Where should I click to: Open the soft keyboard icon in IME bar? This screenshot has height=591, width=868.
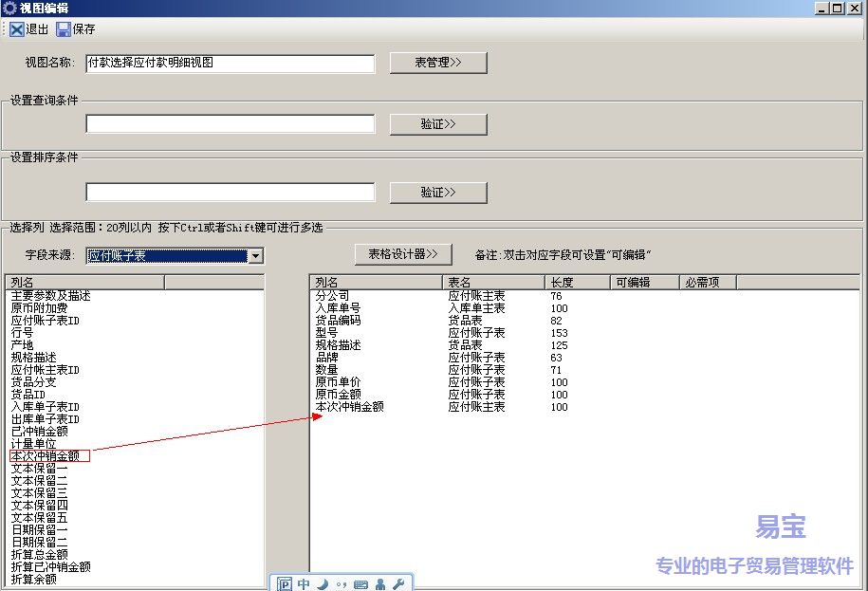tap(360, 583)
